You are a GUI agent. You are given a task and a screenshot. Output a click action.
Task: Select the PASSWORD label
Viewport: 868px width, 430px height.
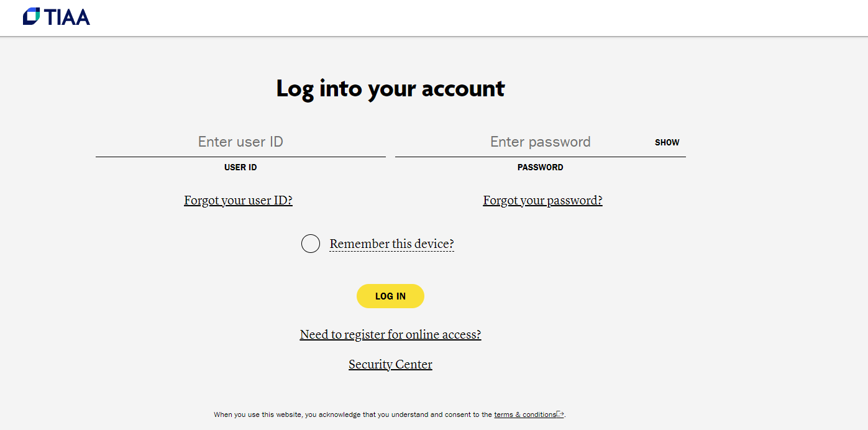[x=540, y=167]
